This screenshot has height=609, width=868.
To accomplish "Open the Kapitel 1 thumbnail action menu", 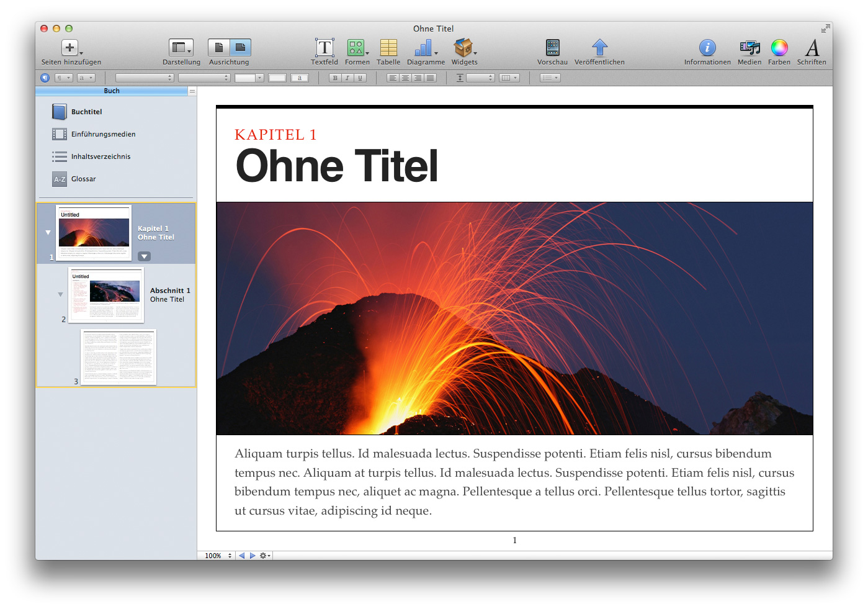I will (x=144, y=256).
